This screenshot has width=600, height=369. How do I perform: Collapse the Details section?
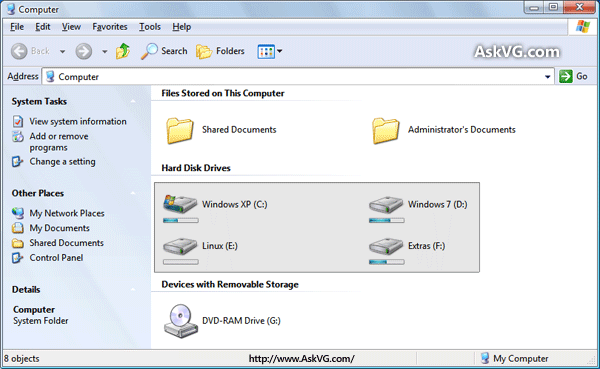click(133, 290)
